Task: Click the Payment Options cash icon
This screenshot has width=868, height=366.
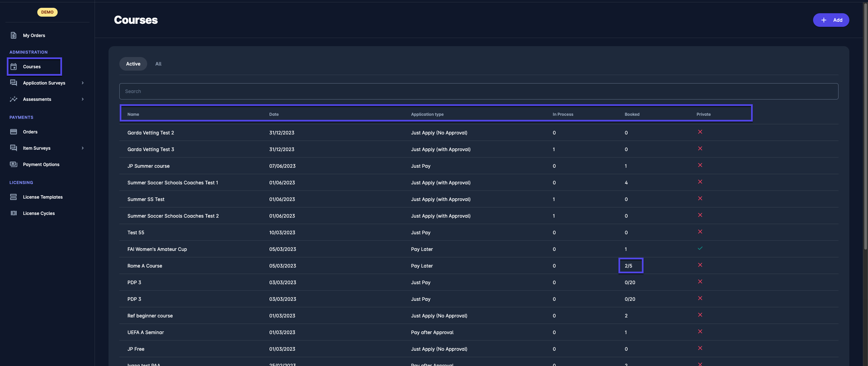Action: pos(14,164)
